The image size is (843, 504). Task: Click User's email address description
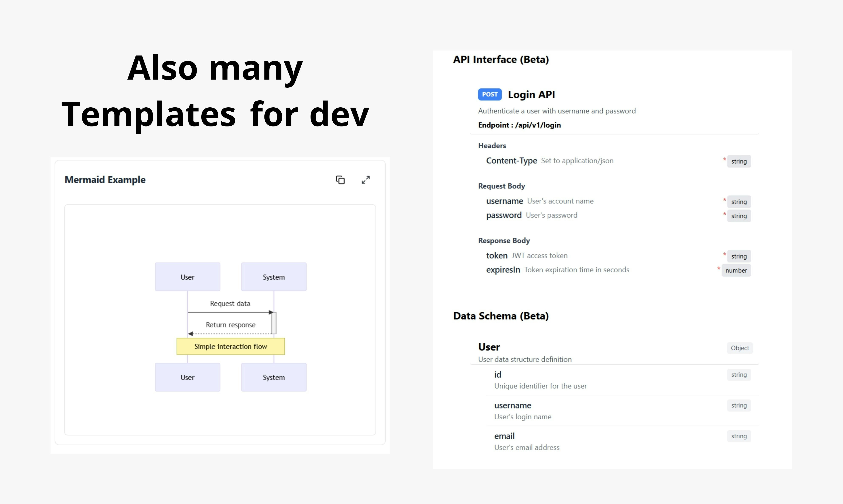[527, 448]
